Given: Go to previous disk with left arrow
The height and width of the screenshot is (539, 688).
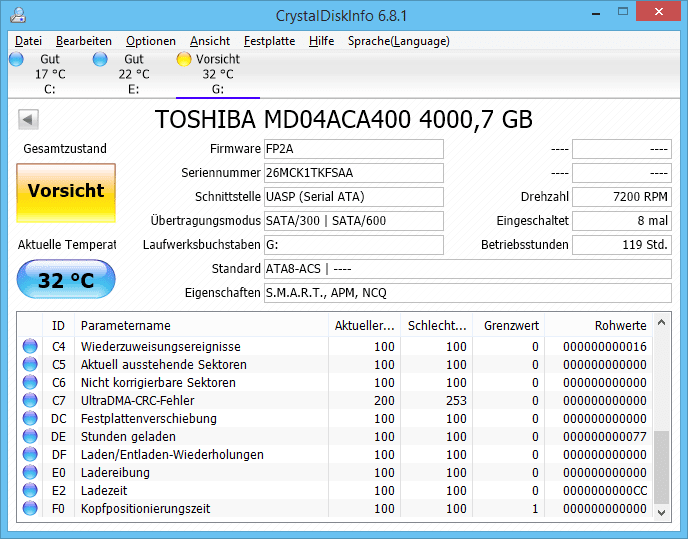Looking at the screenshot, I should (x=29, y=119).
